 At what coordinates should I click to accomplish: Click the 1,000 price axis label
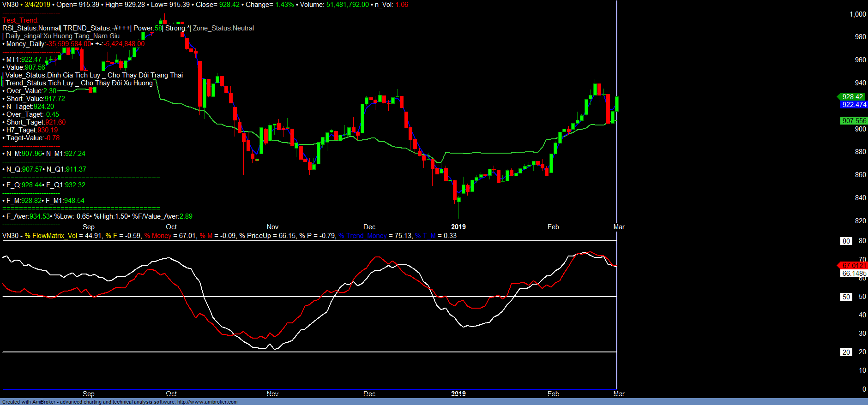(x=857, y=14)
